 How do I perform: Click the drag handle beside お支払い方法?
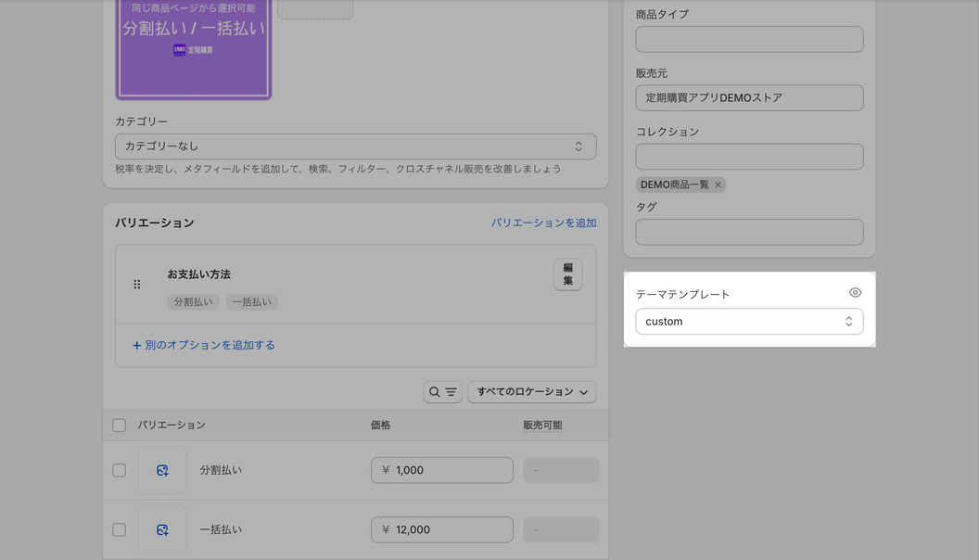tap(137, 285)
